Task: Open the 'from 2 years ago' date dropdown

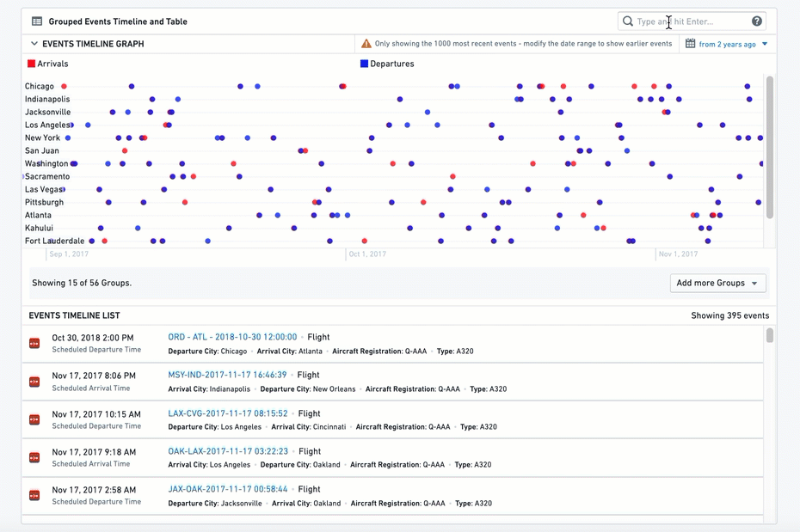Action: click(x=734, y=45)
